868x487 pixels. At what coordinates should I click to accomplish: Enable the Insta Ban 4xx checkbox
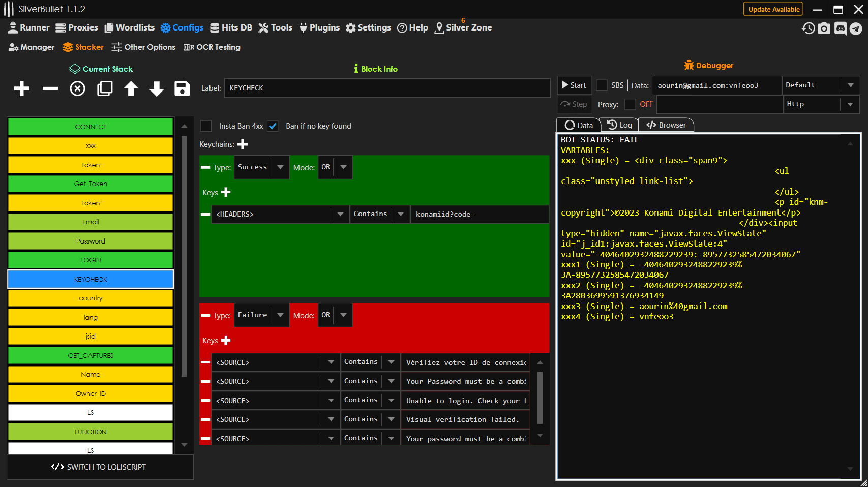[206, 126]
